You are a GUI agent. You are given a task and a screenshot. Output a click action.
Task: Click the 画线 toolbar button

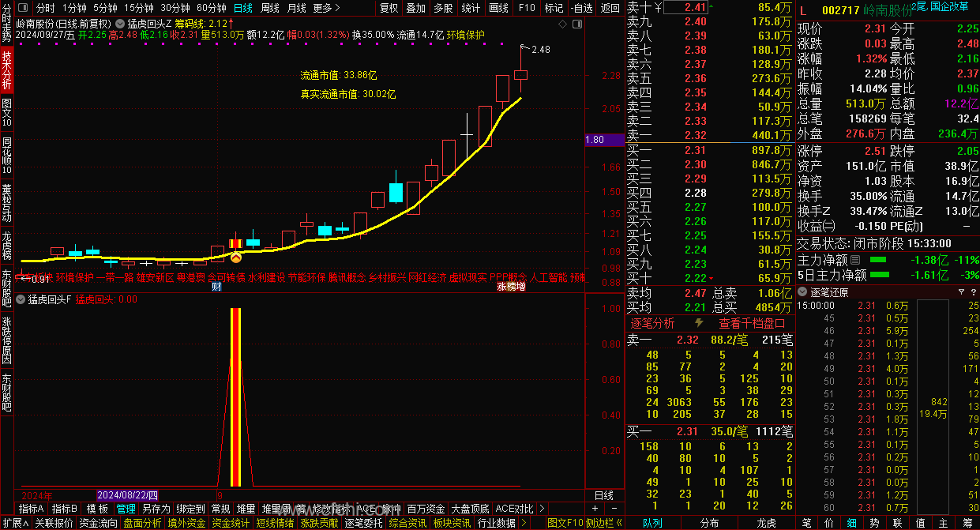coord(499,8)
